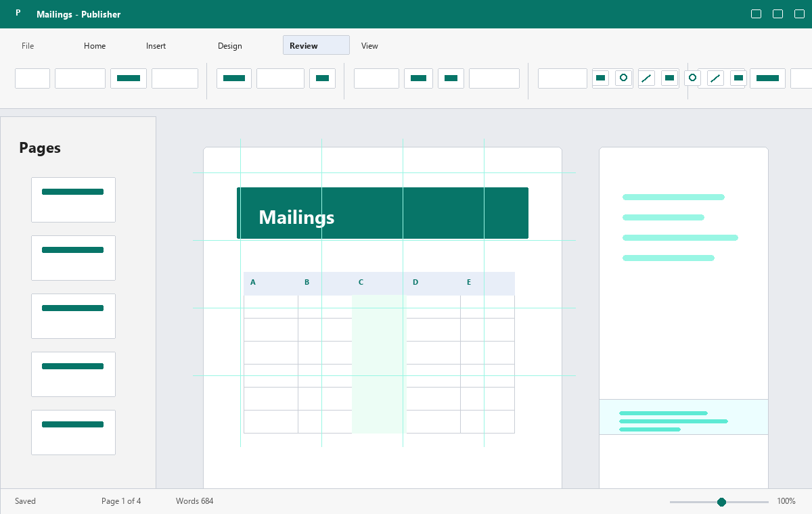Viewport: 812px width, 514px height.
Task: Open the File menu tab
Action: 28,46
